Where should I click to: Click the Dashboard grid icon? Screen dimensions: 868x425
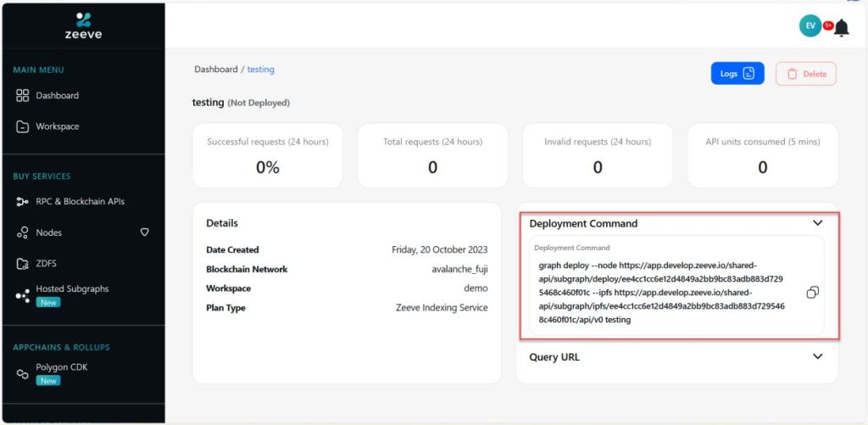coord(22,95)
